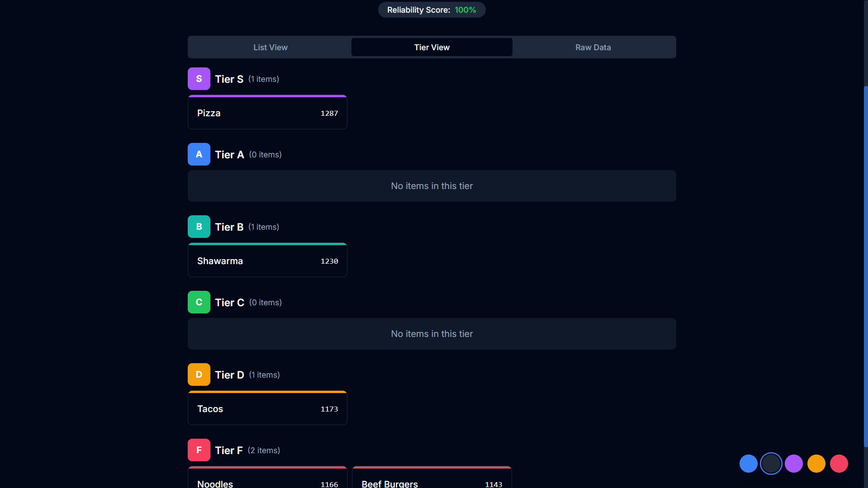Click the orange Tier D badge icon
This screenshot has height=488, width=868.
[x=199, y=374]
